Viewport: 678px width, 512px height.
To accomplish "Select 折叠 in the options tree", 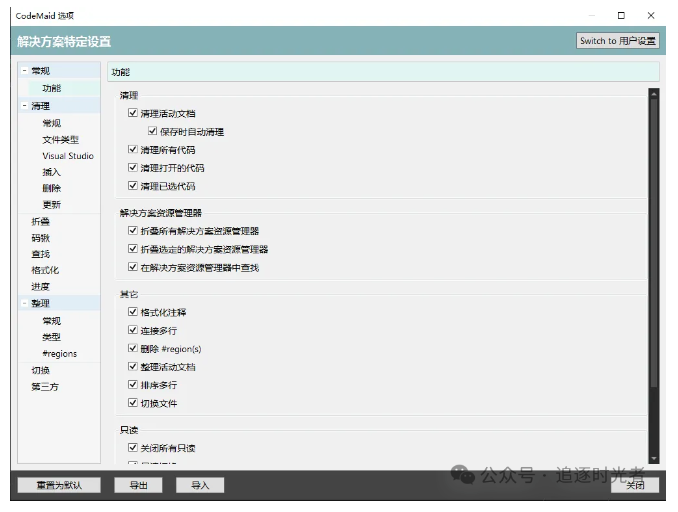I will pyautogui.click(x=41, y=222).
